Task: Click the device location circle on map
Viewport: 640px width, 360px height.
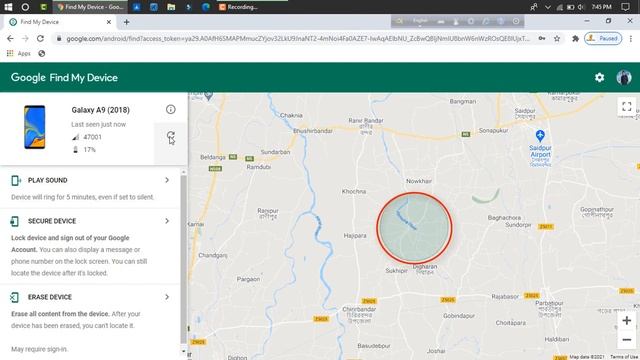Action: coord(414,228)
